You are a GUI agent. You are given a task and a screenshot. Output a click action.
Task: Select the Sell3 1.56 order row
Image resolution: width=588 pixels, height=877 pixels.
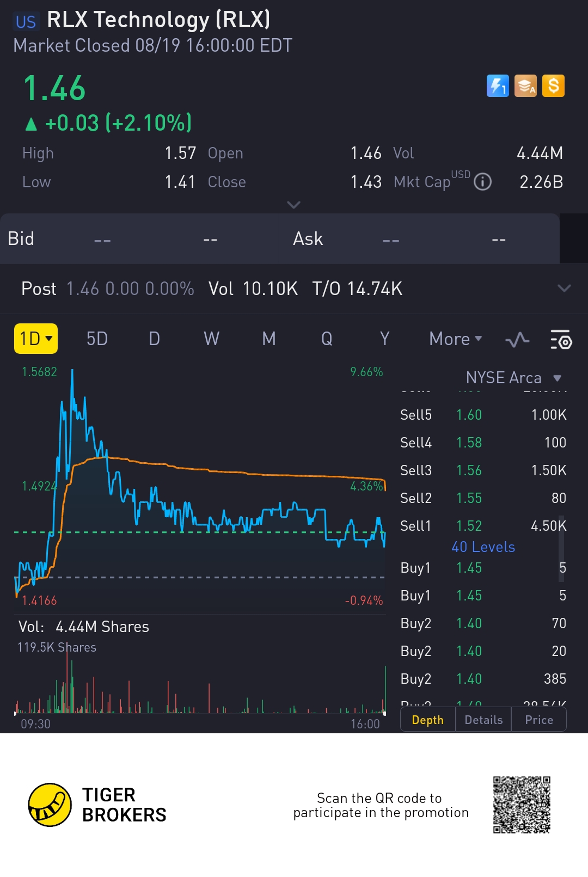[483, 470]
